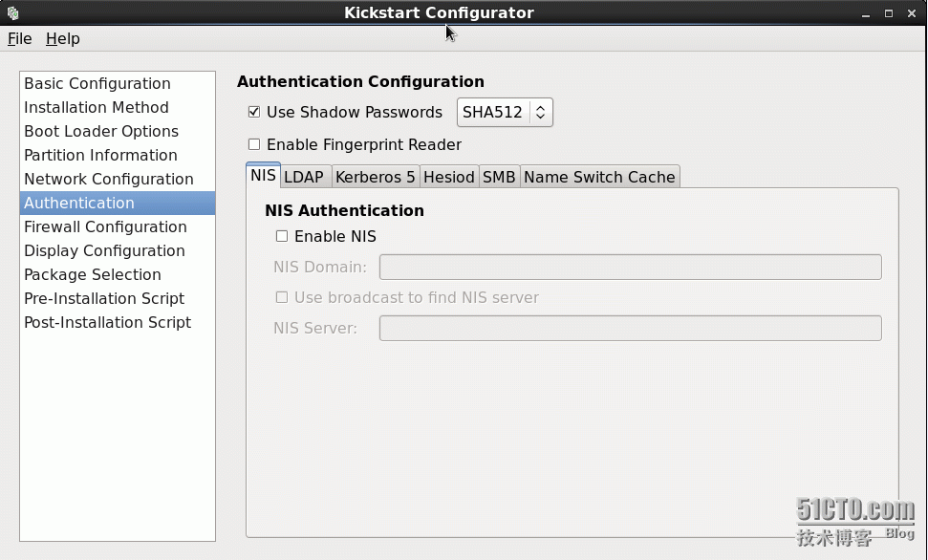Screen dimensions: 928x560
Task: Select Basic Configuration in the sidebar
Action: tap(118, 83)
